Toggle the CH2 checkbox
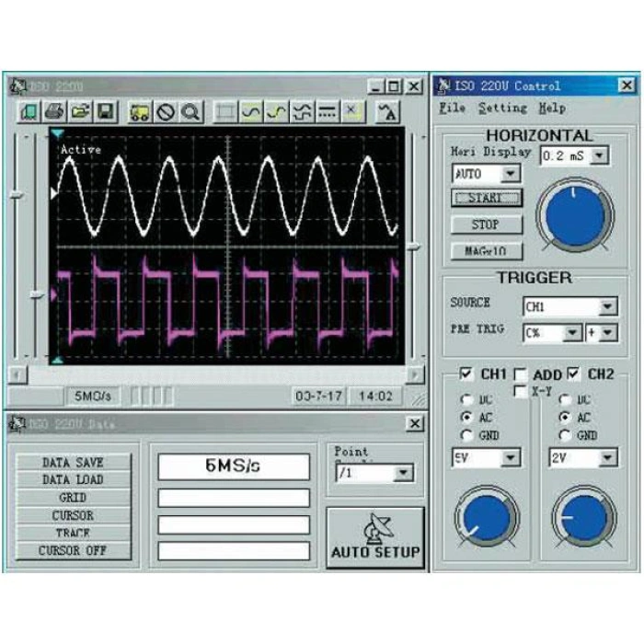Viewport: 644px width, 644px height. click(573, 374)
